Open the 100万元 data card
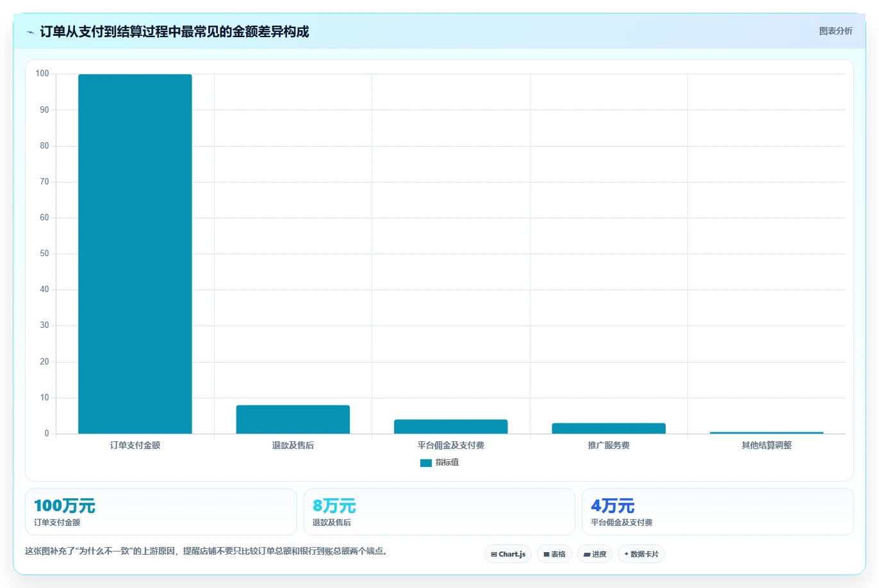This screenshot has height=588, width=879. click(x=161, y=512)
